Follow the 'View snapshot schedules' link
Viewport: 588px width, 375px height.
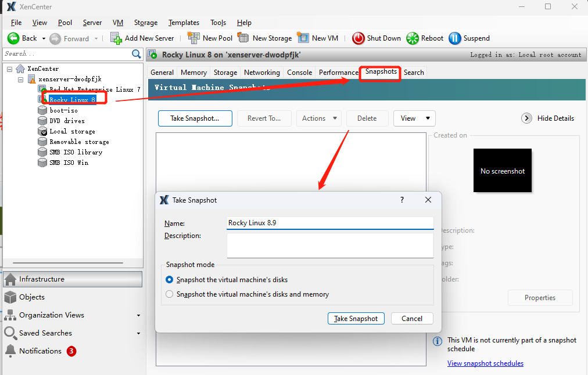(485, 363)
